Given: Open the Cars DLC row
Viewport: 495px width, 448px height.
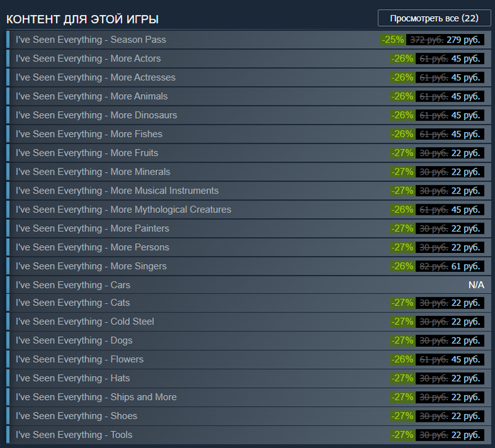Looking at the screenshot, I should point(248,285).
